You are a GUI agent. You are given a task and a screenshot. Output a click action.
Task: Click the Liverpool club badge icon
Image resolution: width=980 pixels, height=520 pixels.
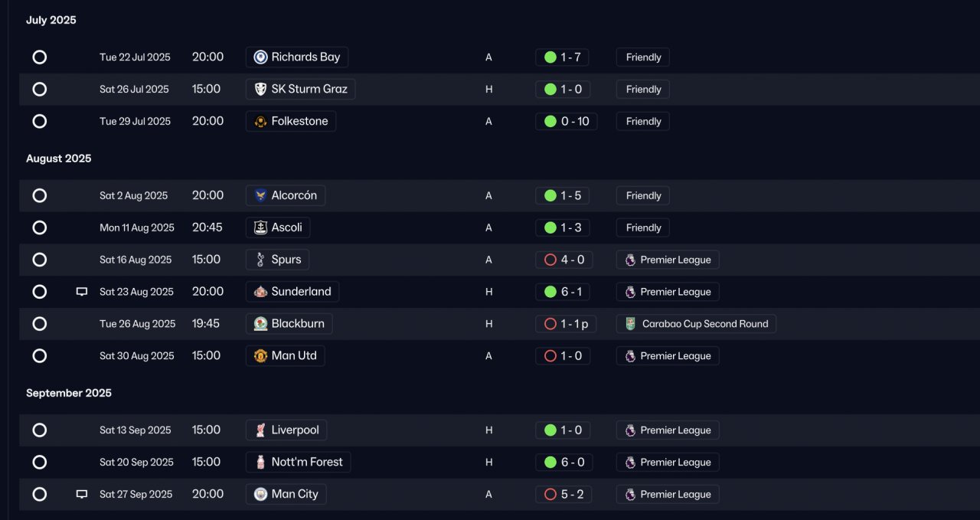(x=260, y=430)
